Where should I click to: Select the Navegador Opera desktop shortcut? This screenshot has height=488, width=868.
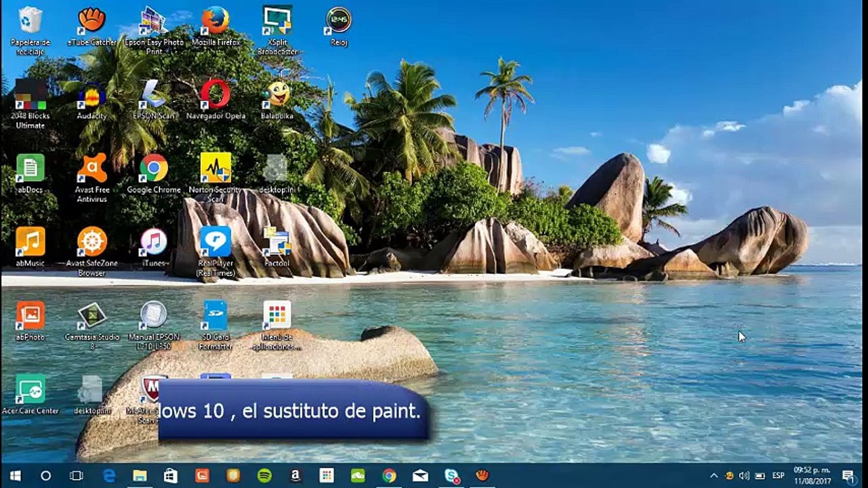(x=215, y=100)
